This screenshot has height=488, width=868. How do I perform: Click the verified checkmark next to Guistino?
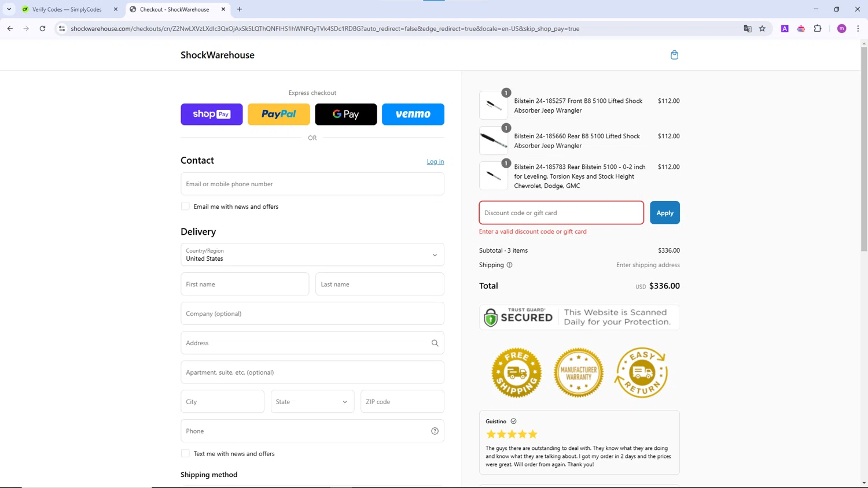(513, 421)
